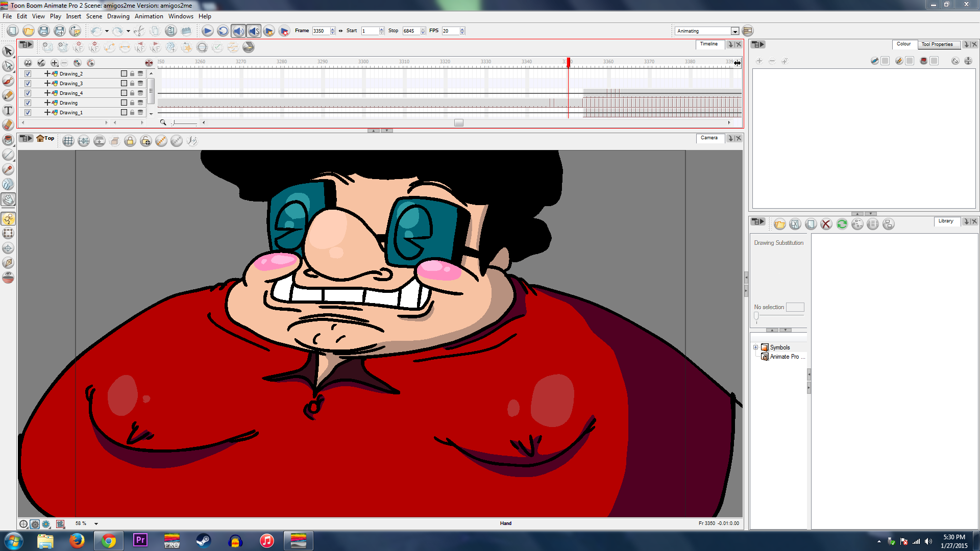Open Adobe Premiere from the taskbar

click(140, 541)
